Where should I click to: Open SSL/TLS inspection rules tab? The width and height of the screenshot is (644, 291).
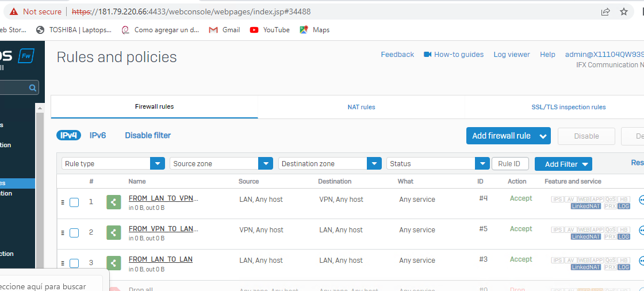(x=568, y=107)
